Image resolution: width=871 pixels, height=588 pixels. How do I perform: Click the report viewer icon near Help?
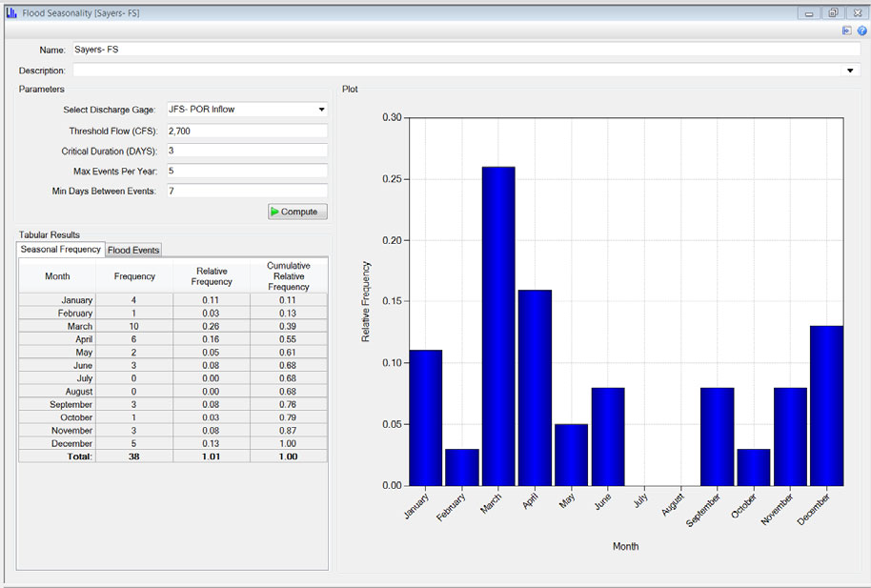(844, 30)
